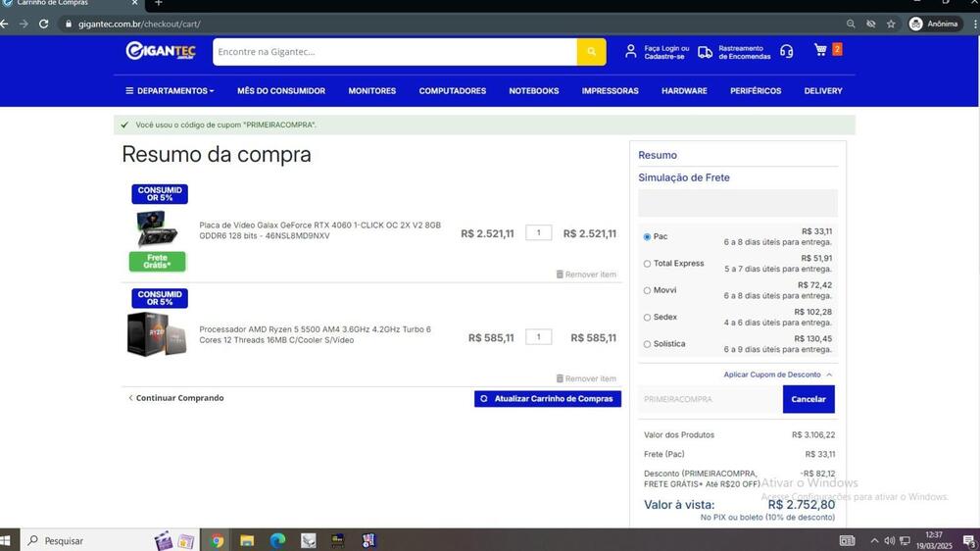Select Sedex shipping option
Screen dimensions: 980x551
[x=647, y=318]
